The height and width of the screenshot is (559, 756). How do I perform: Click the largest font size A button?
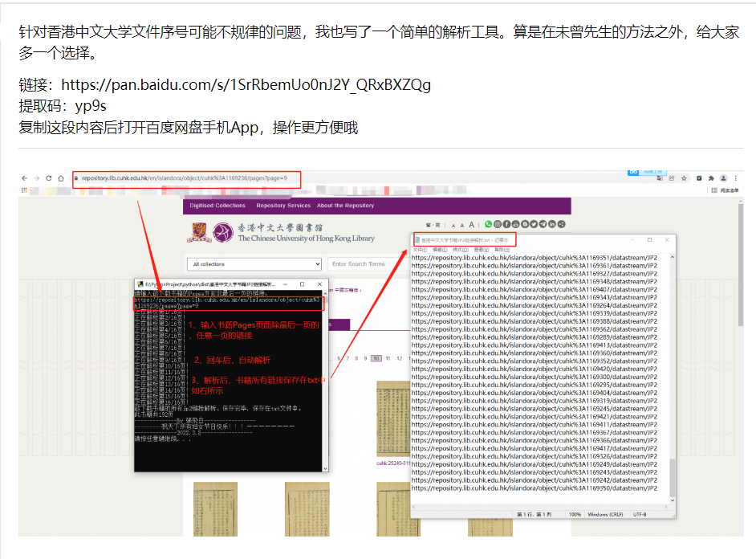(472, 225)
